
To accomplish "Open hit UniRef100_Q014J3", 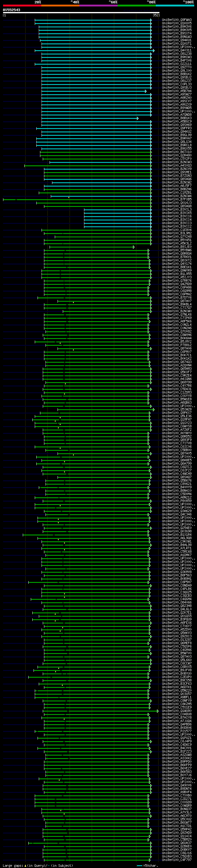I will point(177,203).
